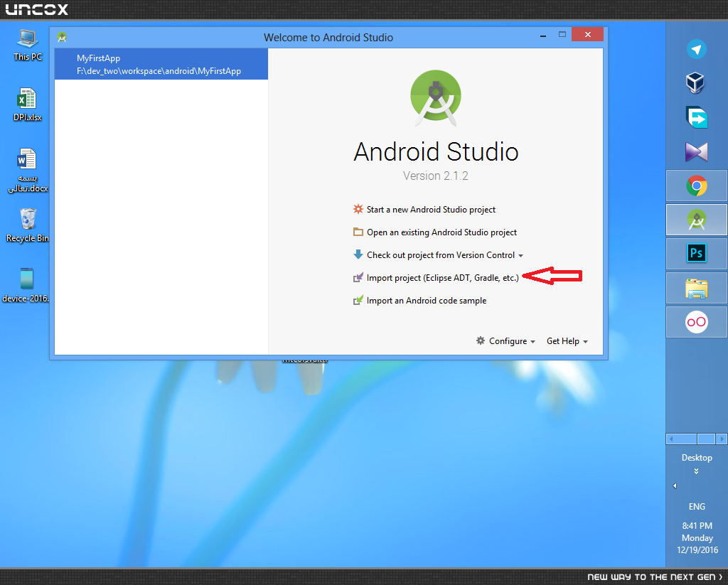This screenshot has width=728, height=585.
Task: Click the large Android Studio logo
Action: click(436, 98)
